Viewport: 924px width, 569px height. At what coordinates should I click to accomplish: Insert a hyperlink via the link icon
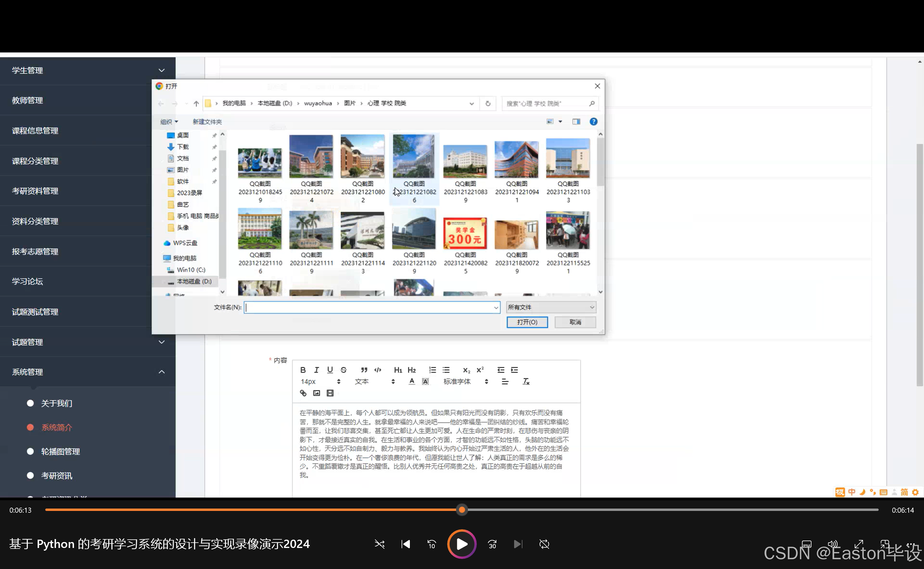pyautogui.click(x=303, y=393)
